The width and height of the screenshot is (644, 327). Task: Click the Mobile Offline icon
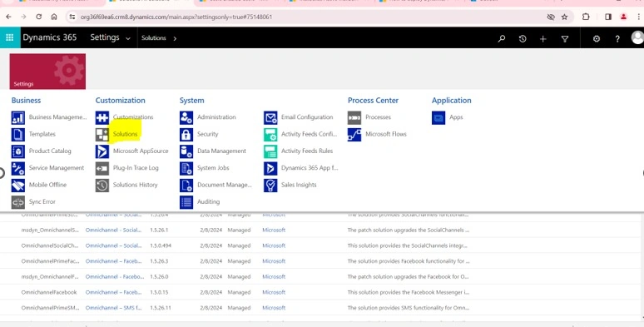point(18,186)
